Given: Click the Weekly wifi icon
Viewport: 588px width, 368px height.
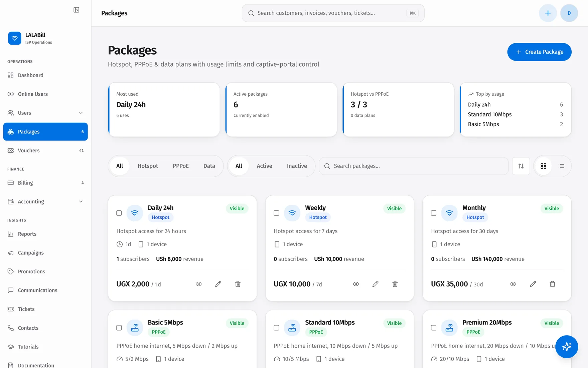Looking at the screenshot, I should [x=292, y=213].
